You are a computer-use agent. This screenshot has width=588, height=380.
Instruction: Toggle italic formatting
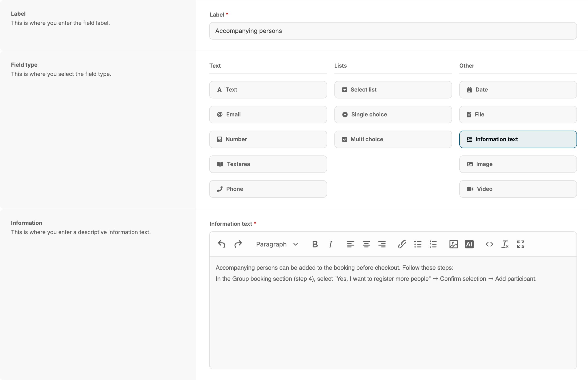330,244
